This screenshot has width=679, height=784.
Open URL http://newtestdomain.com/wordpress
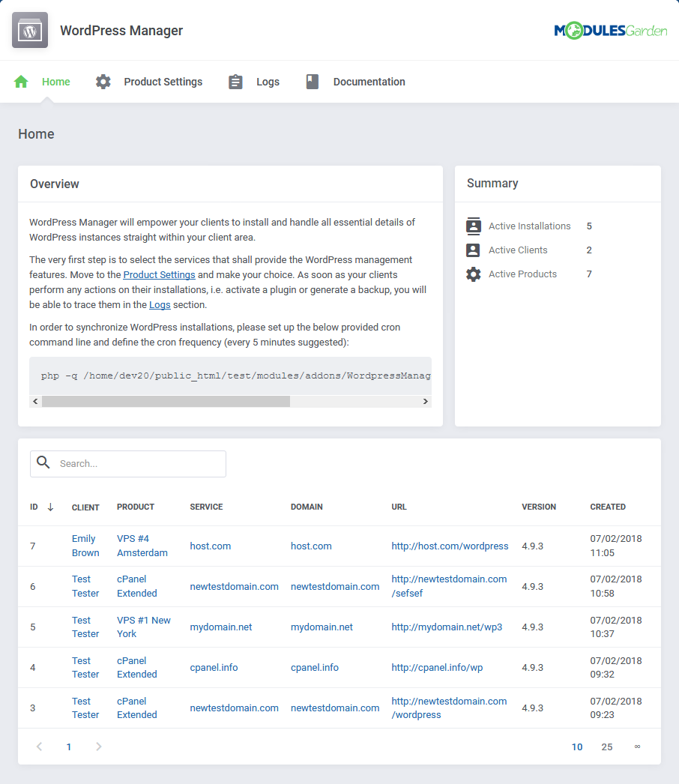tap(449, 708)
